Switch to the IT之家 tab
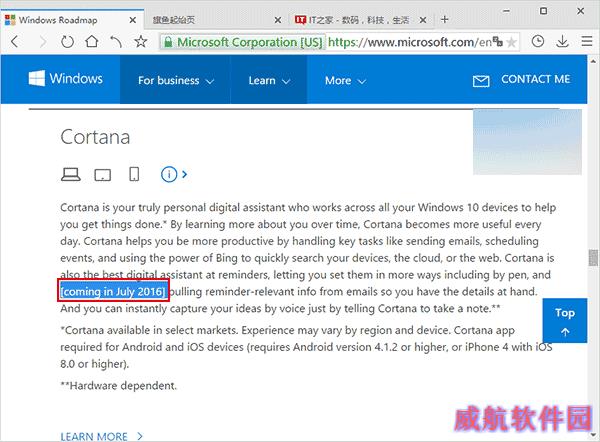 pyautogui.click(x=361, y=20)
